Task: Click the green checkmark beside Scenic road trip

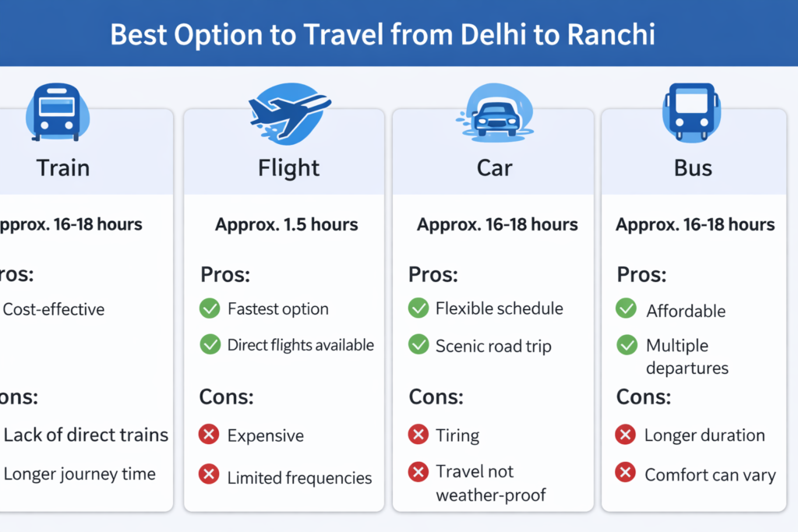Action: pos(418,344)
